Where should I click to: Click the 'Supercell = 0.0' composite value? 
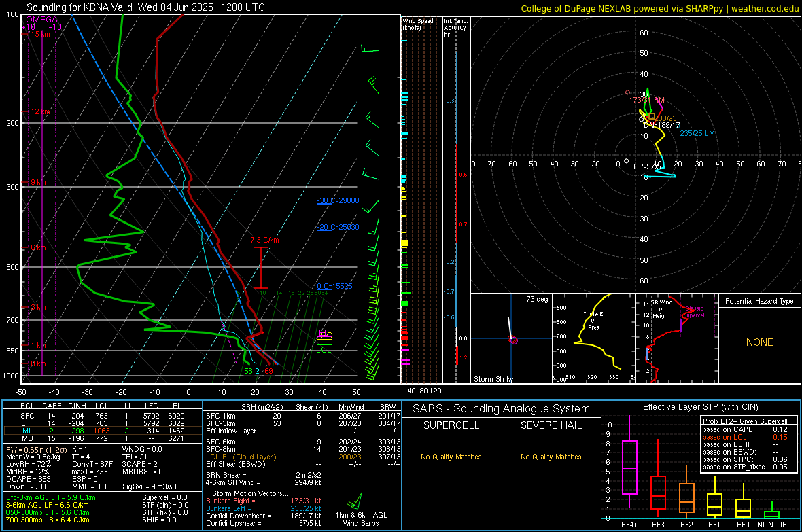click(x=164, y=497)
